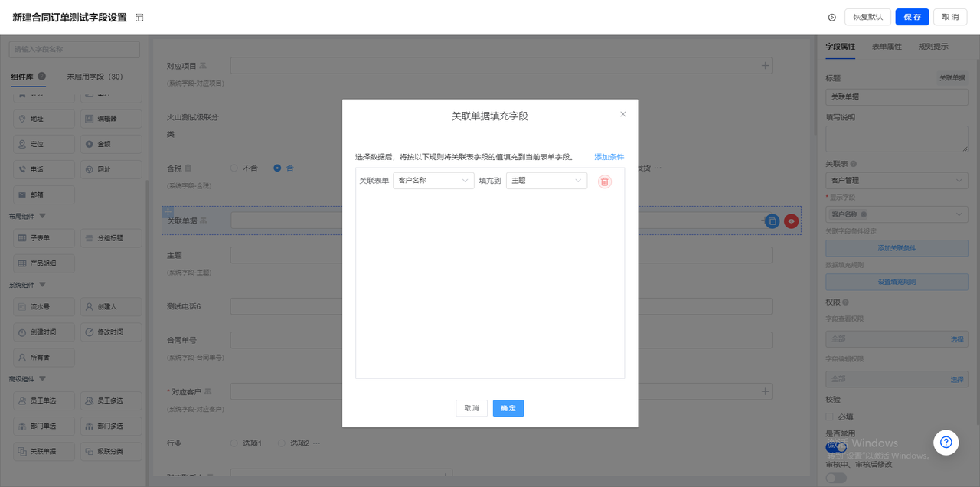Select the 地址 component
Screen dimensions: 980x487
(44, 119)
